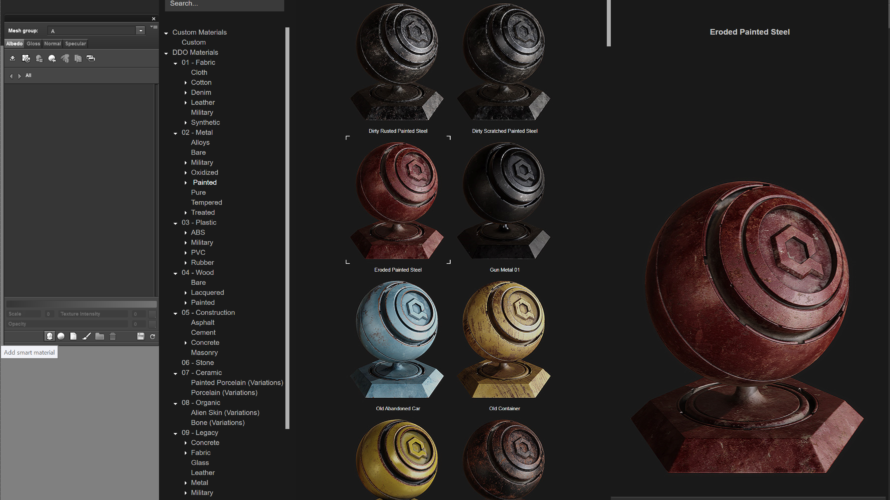Select Rubber under 03 - Plastic
The image size is (890, 500).
[202, 263]
